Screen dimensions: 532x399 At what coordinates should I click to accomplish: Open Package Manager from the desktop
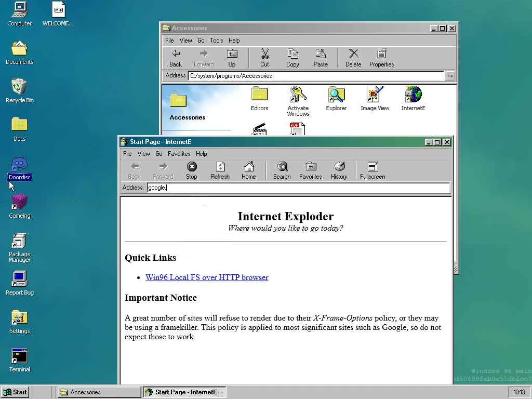tap(19, 248)
